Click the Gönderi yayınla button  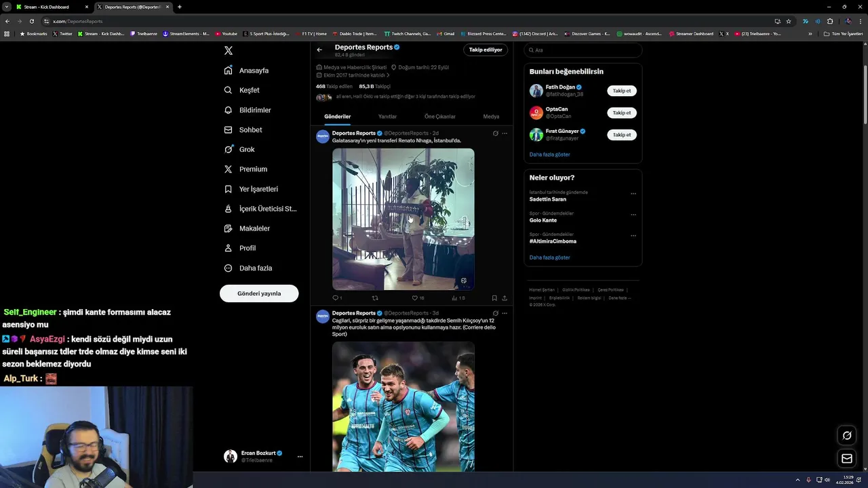[x=259, y=293]
